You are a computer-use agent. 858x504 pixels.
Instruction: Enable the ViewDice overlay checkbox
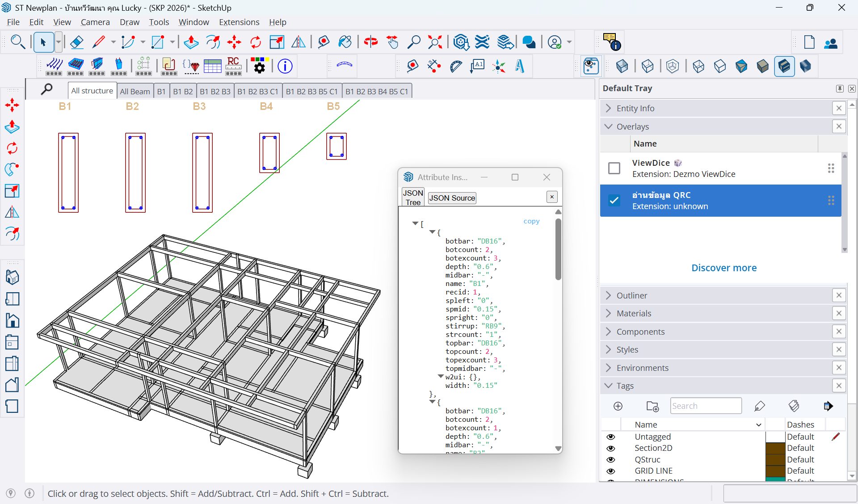point(614,168)
